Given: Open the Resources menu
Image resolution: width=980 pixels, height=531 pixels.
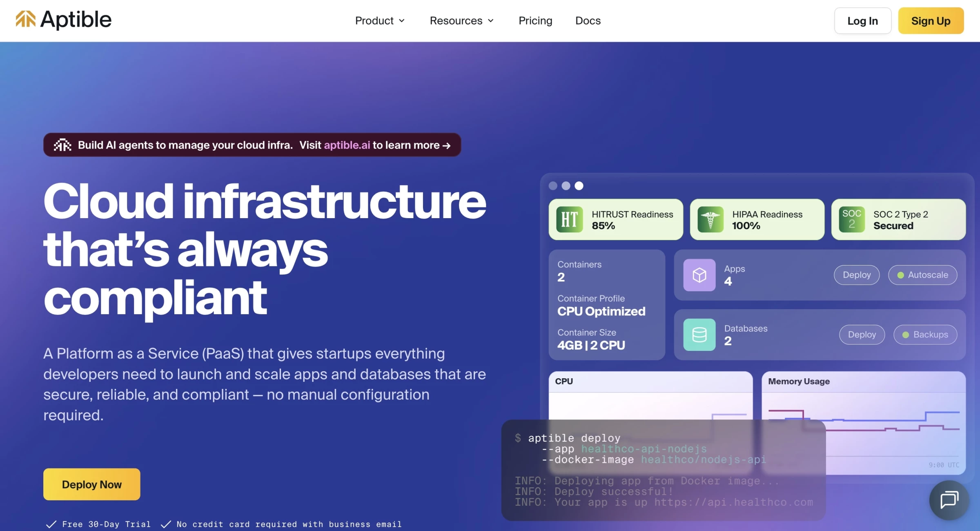Looking at the screenshot, I should [x=462, y=21].
